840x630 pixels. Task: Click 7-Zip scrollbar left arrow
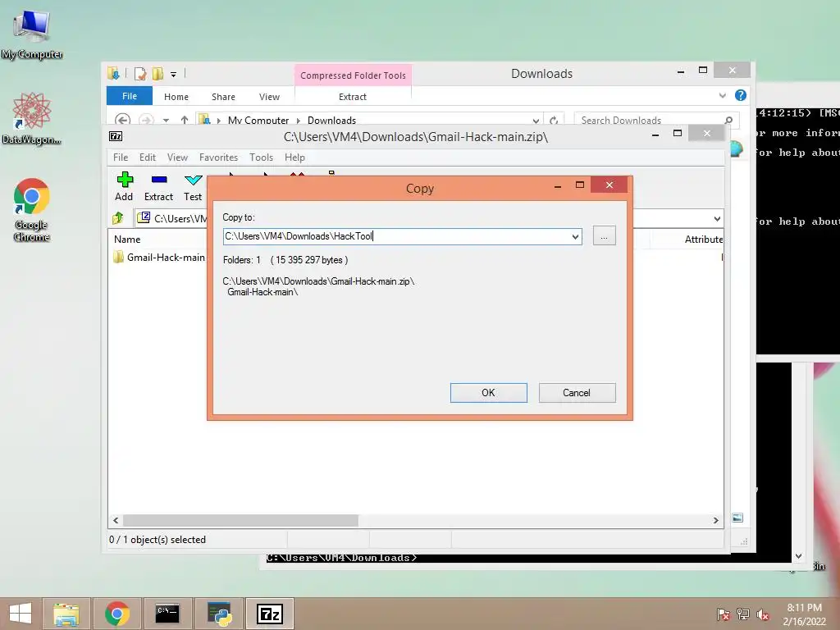coord(116,520)
